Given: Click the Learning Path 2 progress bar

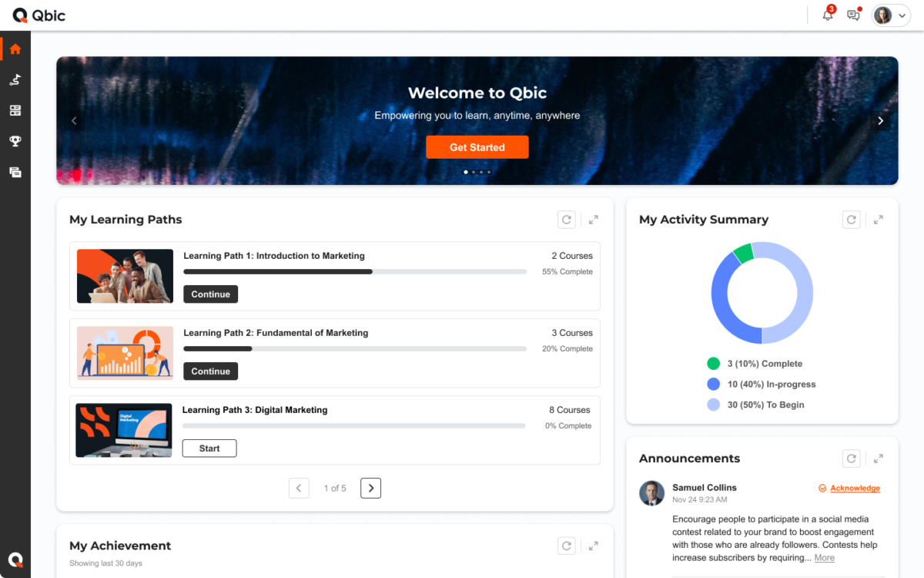Looking at the screenshot, I should (x=353, y=348).
